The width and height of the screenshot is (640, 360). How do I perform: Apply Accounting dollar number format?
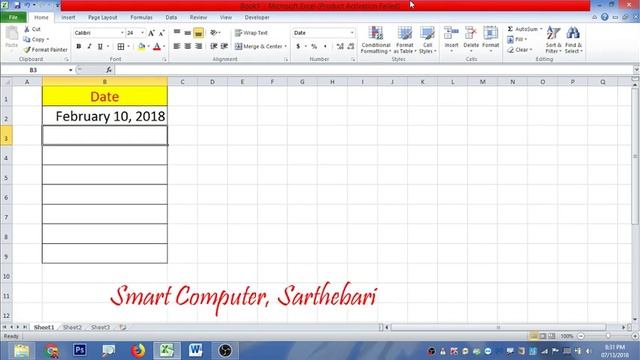pos(298,47)
